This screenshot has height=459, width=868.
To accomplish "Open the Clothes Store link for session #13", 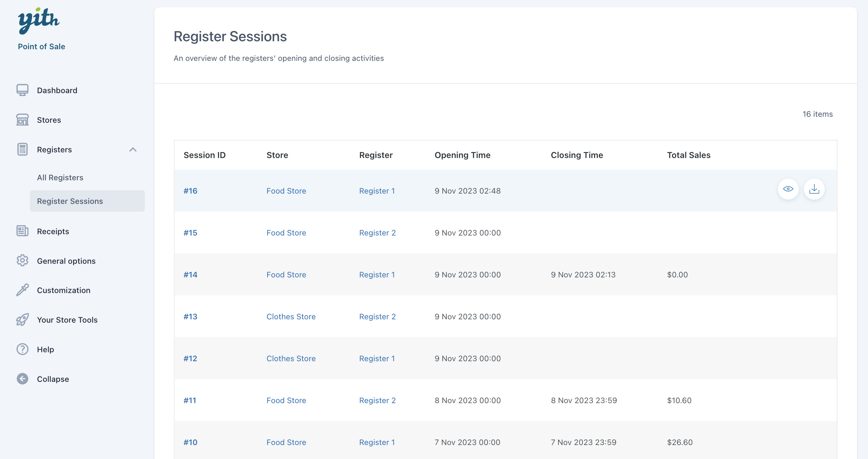I will pos(291,317).
